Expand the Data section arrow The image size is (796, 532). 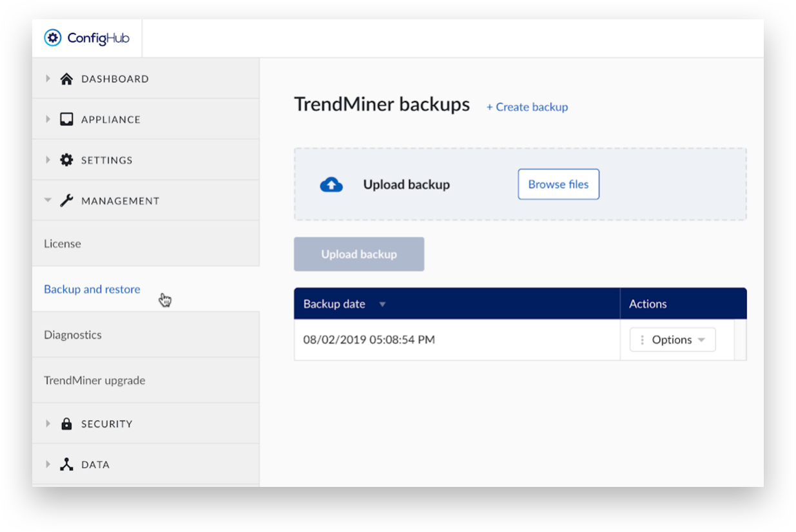[48, 464]
